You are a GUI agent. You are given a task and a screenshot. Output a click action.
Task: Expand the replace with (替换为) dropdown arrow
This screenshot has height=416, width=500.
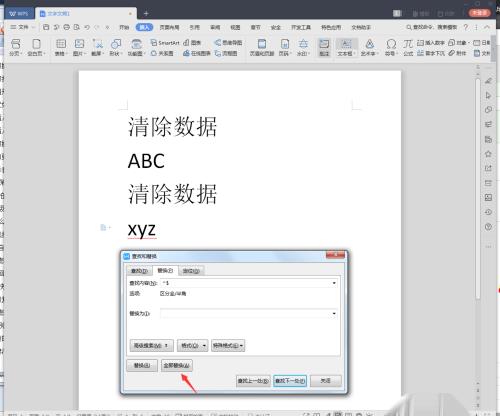[334, 314]
